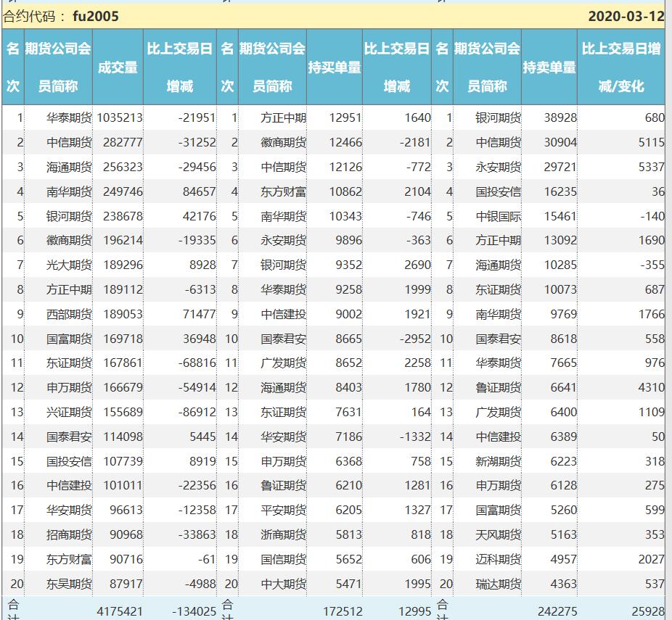Click the 成交量 column header
This screenshot has width=672, height=620.
118,67
